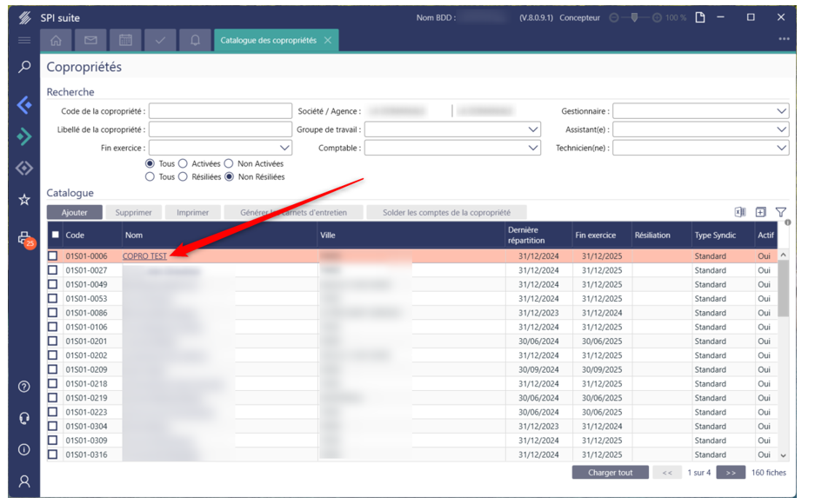Open the calendar tab icon

[x=125, y=40]
